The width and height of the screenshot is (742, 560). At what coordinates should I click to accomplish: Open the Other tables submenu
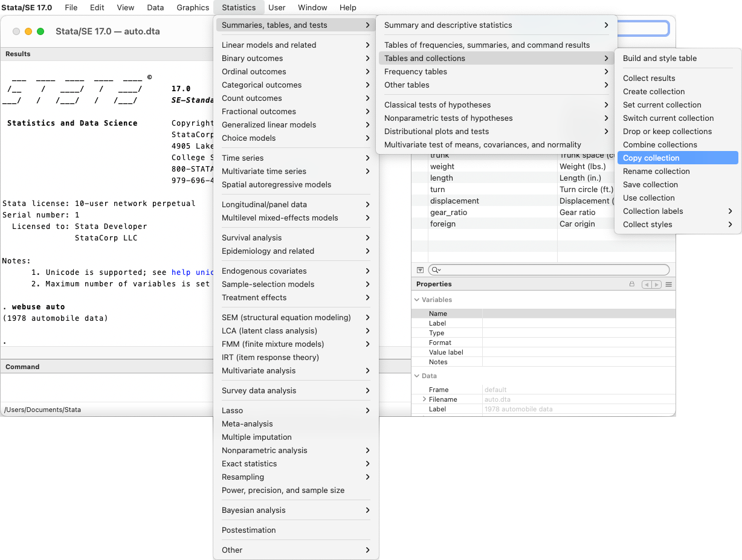(x=496, y=85)
